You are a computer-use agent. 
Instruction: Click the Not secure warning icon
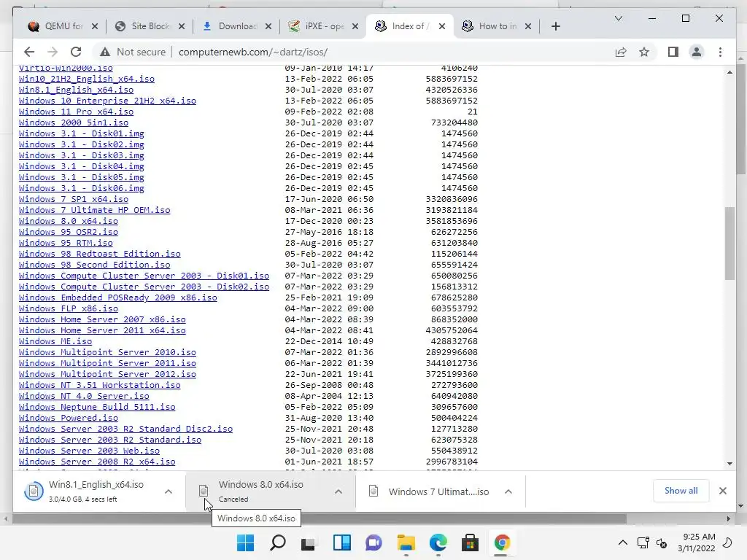(x=105, y=52)
